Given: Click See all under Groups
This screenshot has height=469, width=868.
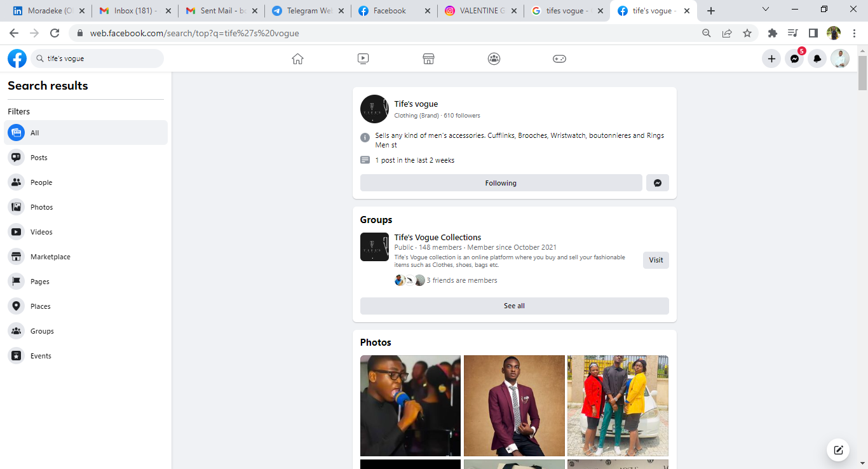Looking at the screenshot, I should 515,306.
